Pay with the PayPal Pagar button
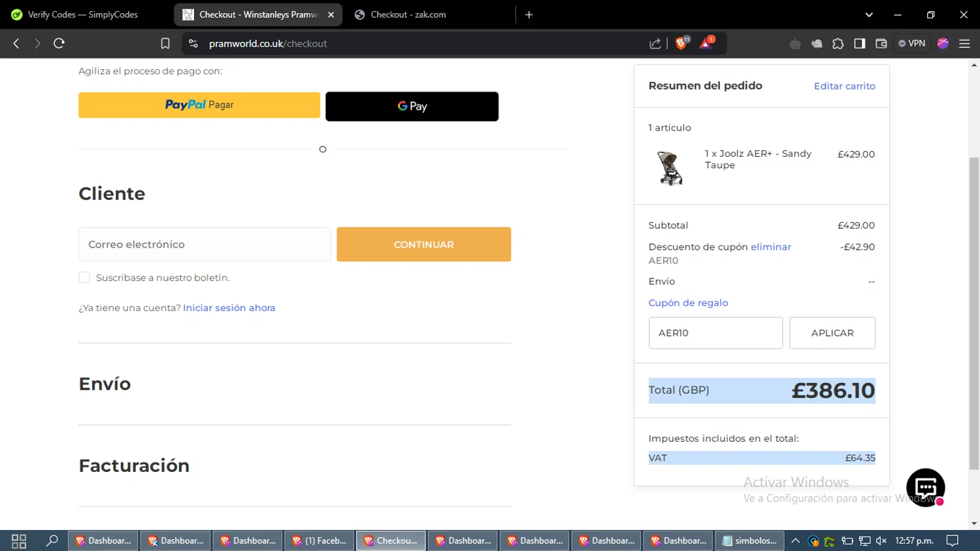Screen dimensions: 980x551 click(199, 105)
